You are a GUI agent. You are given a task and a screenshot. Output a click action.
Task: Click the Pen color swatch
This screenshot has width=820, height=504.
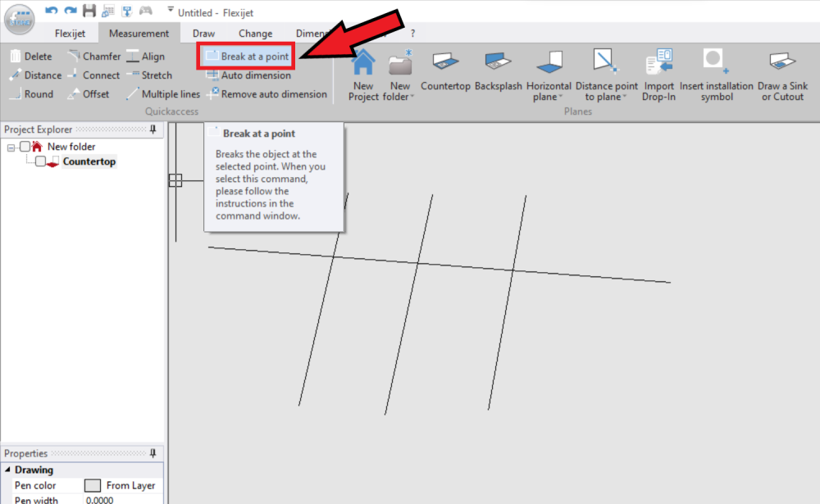point(93,485)
